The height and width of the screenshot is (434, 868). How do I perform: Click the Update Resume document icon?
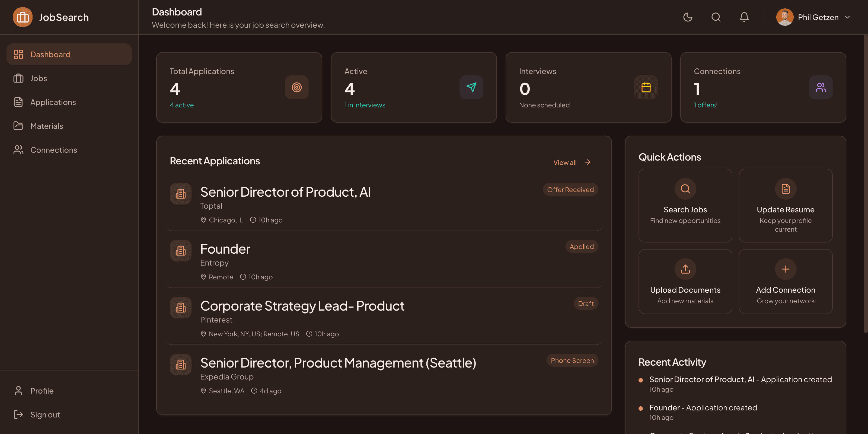coord(785,189)
